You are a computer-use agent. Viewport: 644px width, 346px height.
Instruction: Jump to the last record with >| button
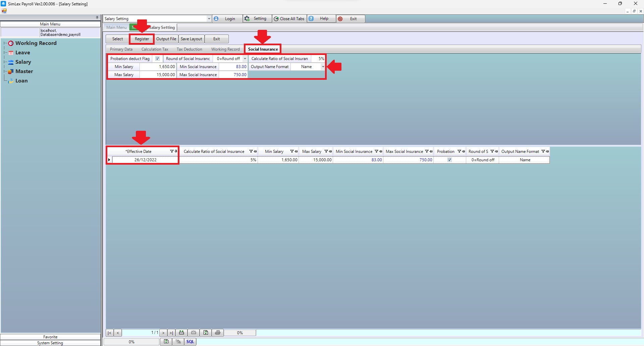click(171, 333)
